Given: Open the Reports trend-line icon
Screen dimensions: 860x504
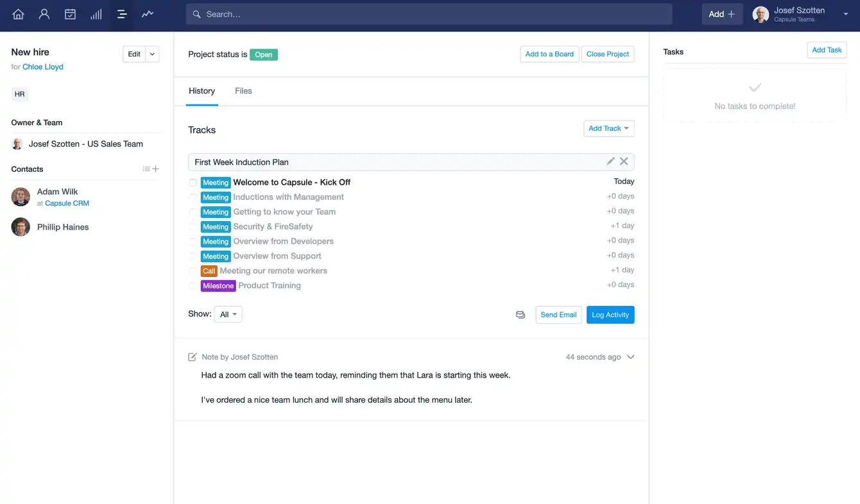Looking at the screenshot, I should (x=148, y=14).
